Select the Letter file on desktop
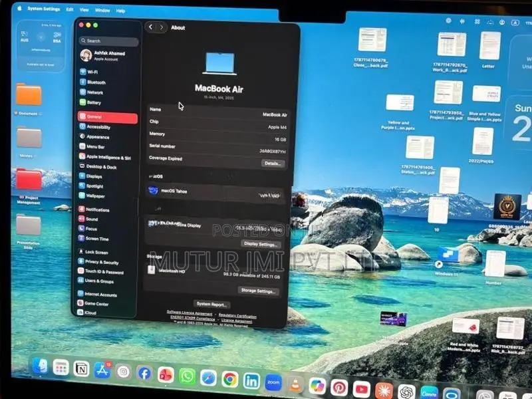This screenshot has width=532, height=399. (x=489, y=50)
